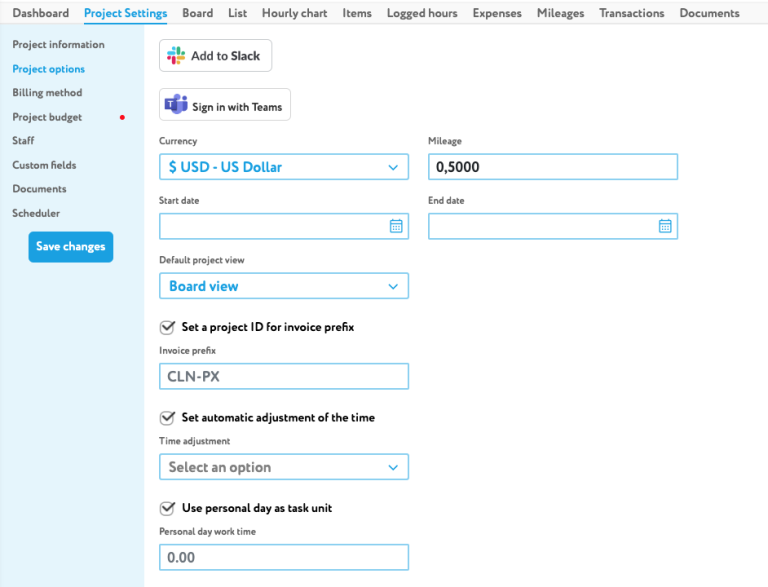Open the Time adjustment Select an option dropdown

click(x=284, y=467)
